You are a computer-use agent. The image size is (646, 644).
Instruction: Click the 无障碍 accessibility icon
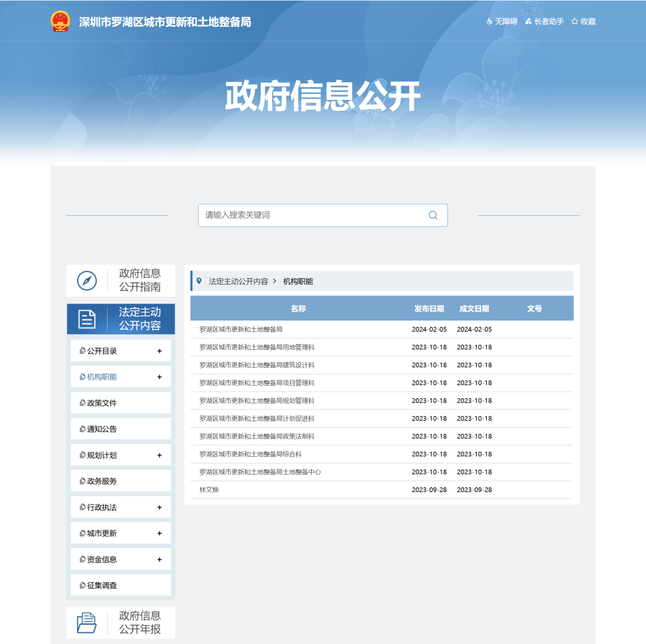pyautogui.click(x=489, y=22)
